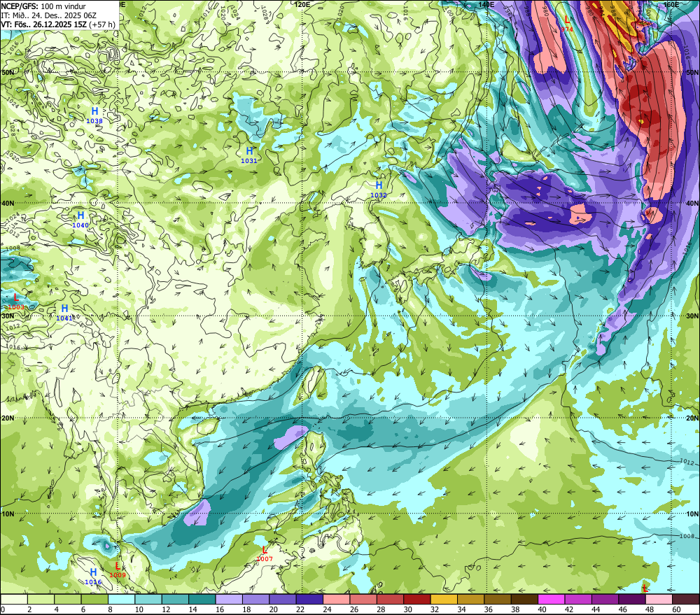700x615 pixels.
Task: Click the H 1041 high pressure marker
Action: (64, 313)
